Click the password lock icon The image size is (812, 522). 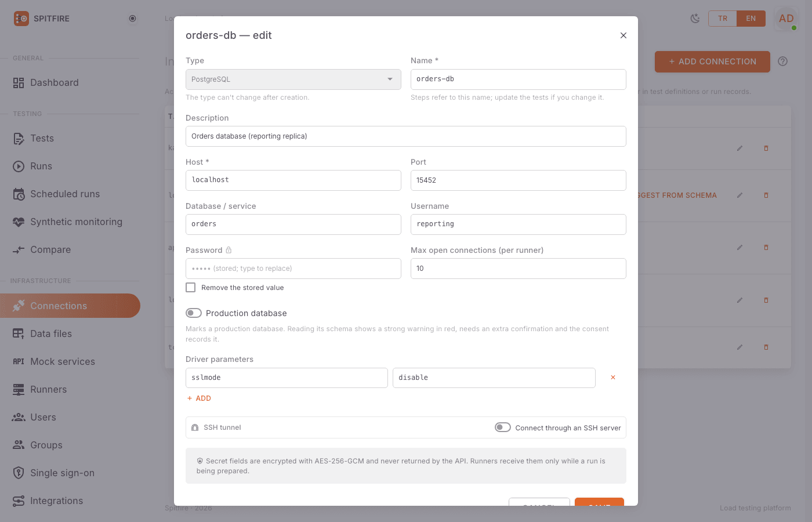229,250
